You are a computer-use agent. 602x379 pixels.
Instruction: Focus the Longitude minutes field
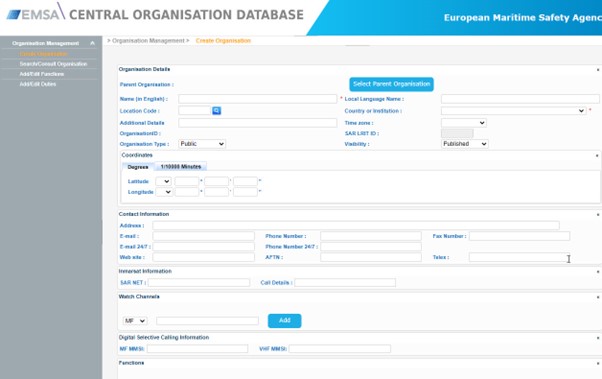coord(217,192)
